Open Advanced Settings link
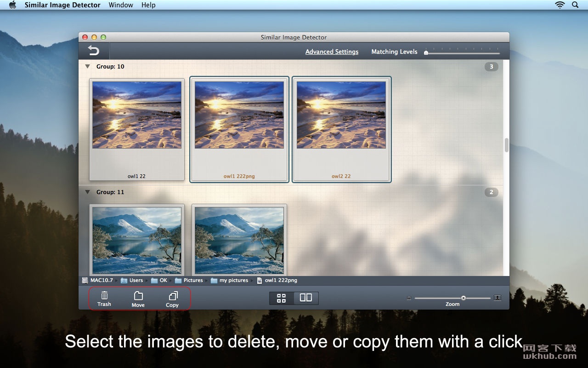The image size is (588, 368). pyautogui.click(x=332, y=52)
